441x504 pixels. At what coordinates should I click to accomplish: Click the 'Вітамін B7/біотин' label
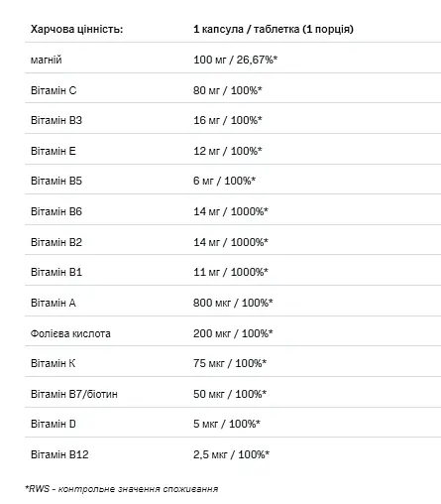pos(74,394)
